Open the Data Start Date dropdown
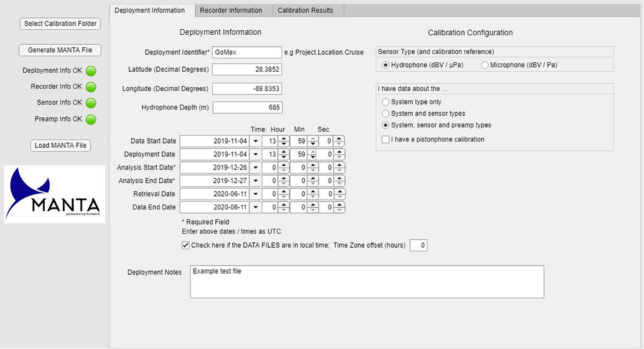The height and width of the screenshot is (349, 644). [255, 141]
